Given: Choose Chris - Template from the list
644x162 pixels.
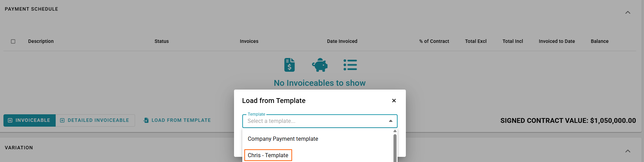Looking at the screenshot, I should (268, 155).
